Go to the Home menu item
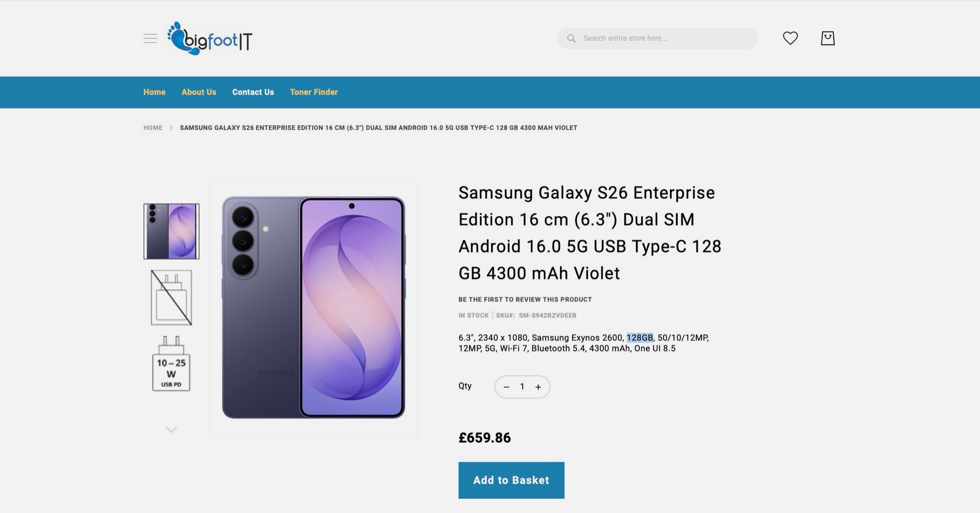The height and width of the screenshot is (513, 980). click(154, 92)
